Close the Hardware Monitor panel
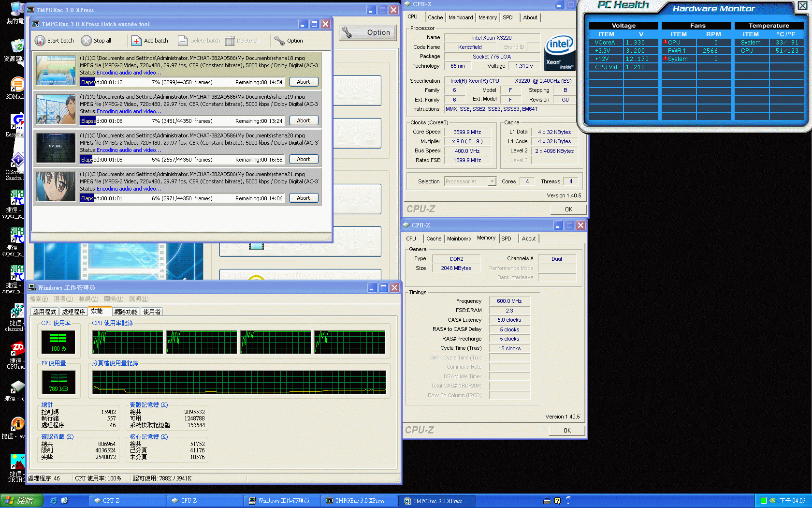 (x=802, y=6)
